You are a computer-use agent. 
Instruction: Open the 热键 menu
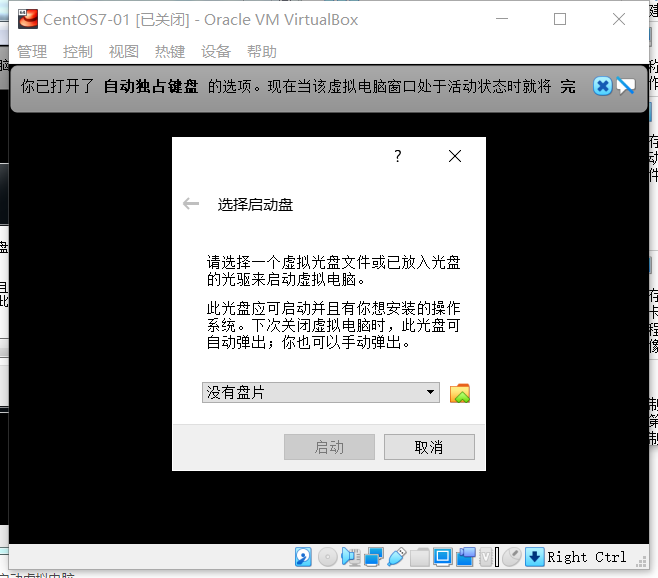(170, 52)
